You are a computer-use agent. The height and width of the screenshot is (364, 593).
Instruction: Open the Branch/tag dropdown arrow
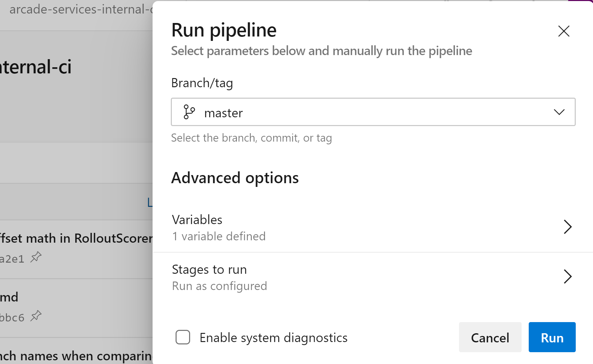pos(559,112)
